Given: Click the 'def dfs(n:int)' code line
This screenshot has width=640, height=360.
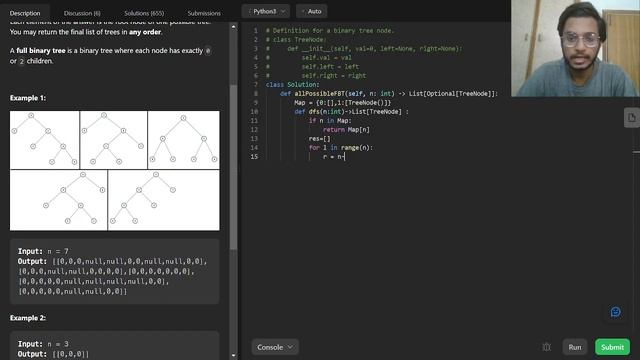Looking at the screenshot, I should point(351,111).
